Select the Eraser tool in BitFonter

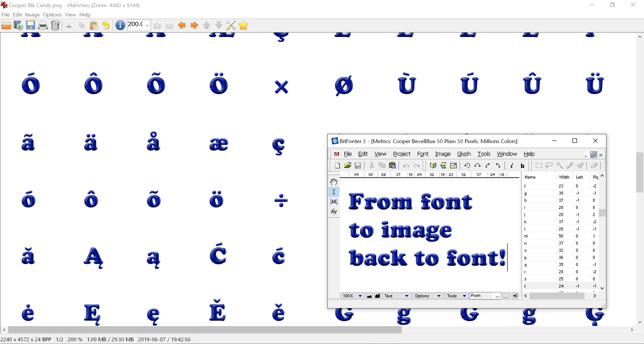594,165
